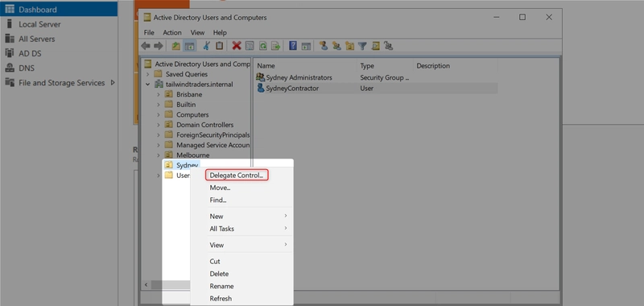Open the File menu
Viewport: 644px width, 306px height.
tap(149, 32)
